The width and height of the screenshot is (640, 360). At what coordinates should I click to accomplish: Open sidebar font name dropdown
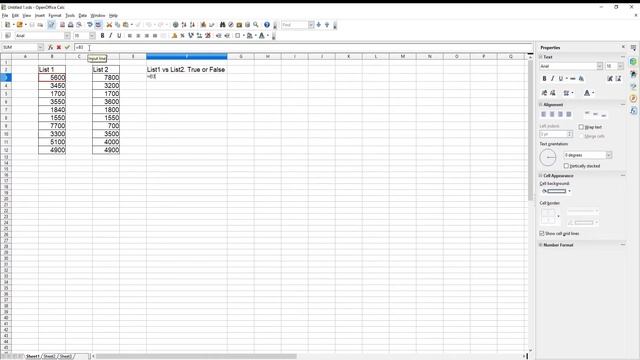click(599, 66)
